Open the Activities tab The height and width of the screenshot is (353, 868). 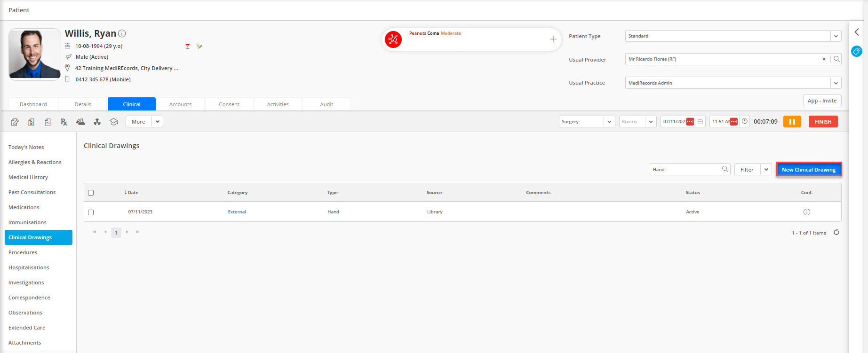pos(278,104)
